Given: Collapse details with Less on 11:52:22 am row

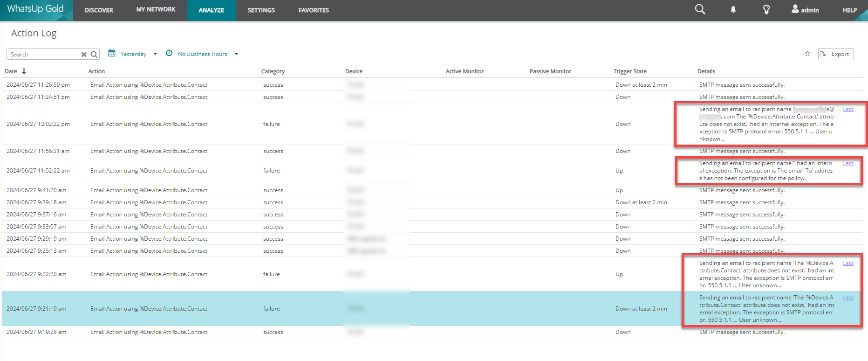Looking at the screenshot, I should pyautogui.click(x=848, y=163).
